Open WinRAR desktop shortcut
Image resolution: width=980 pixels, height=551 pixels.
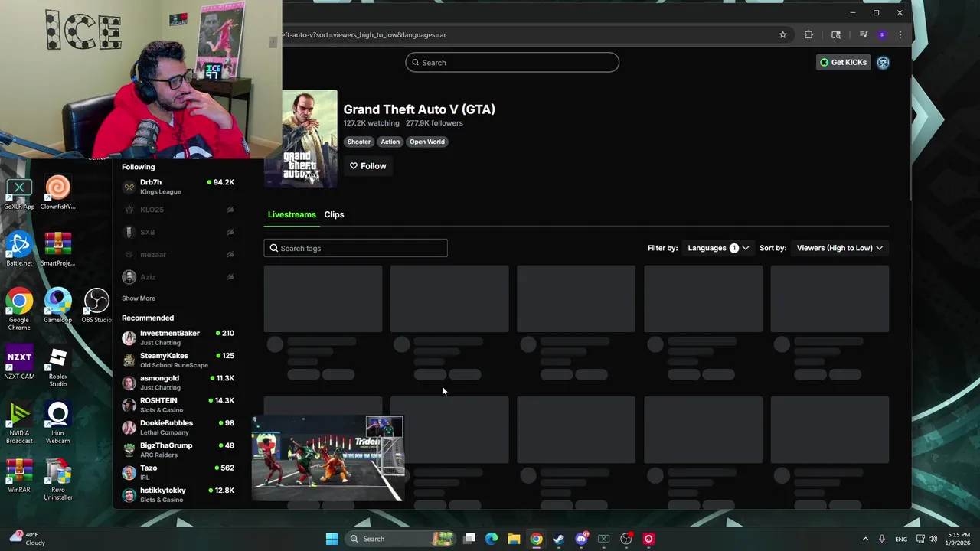tap(19, 477)
